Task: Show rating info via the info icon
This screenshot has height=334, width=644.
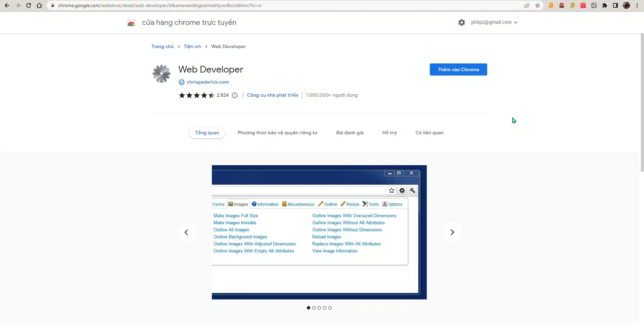Action: [235, 95]
